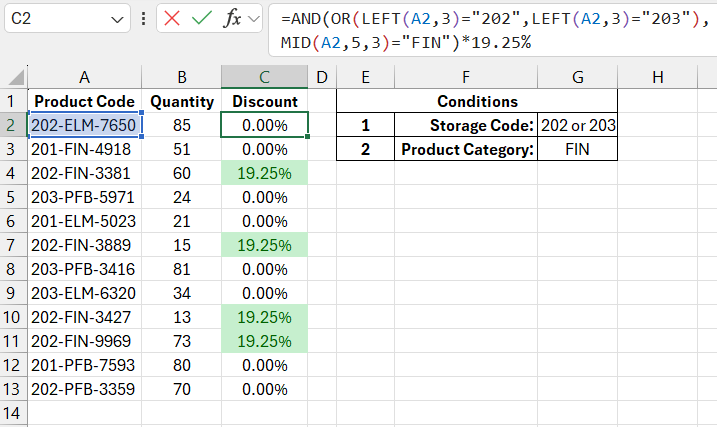Click quantity value 13
This screenshot has width=717, height=427.
point(182,317)
